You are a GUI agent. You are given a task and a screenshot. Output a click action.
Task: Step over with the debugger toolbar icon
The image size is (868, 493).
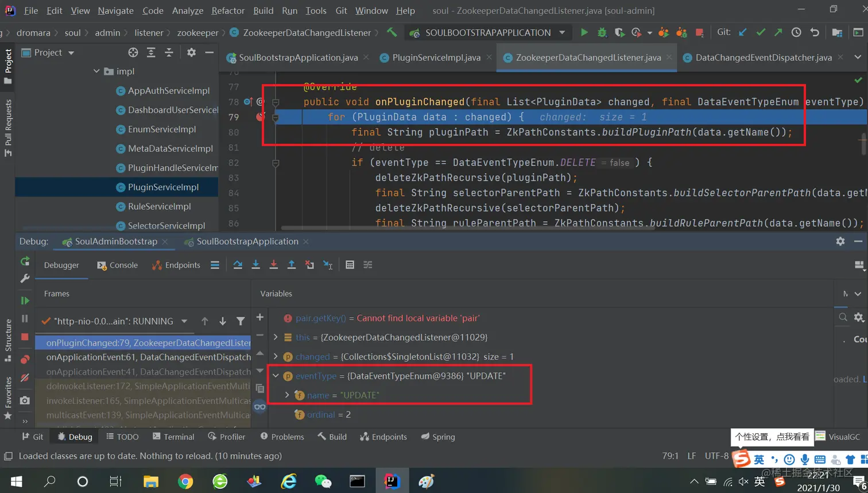(x=238, y=265)
